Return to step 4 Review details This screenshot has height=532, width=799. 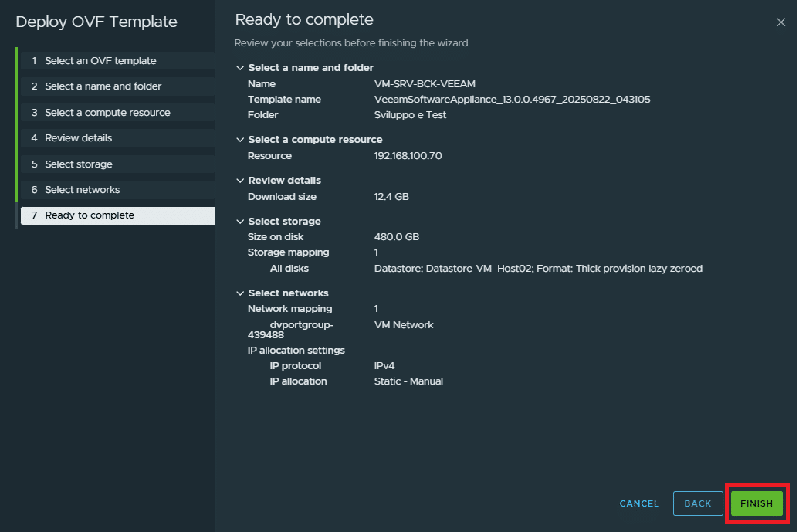point(78,138)
